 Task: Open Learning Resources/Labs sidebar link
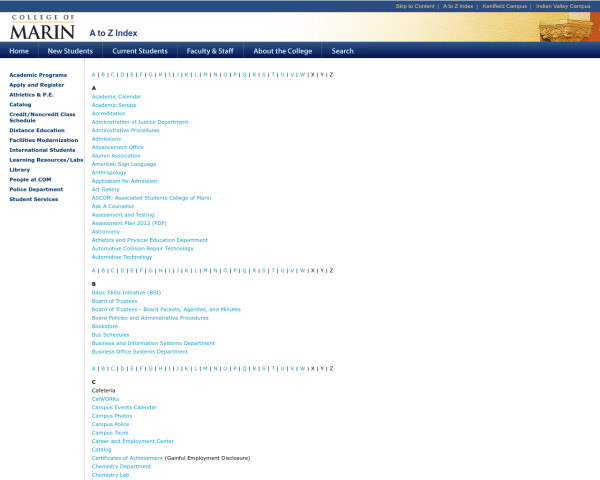click(46, 160)
